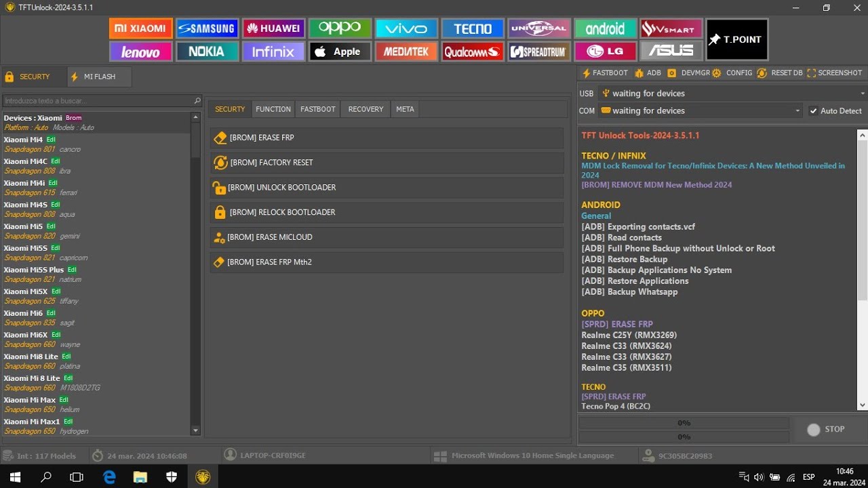Run [BROM] RELOCK BOOTLOADER
The image size is (868, 488).
point(387,212)
